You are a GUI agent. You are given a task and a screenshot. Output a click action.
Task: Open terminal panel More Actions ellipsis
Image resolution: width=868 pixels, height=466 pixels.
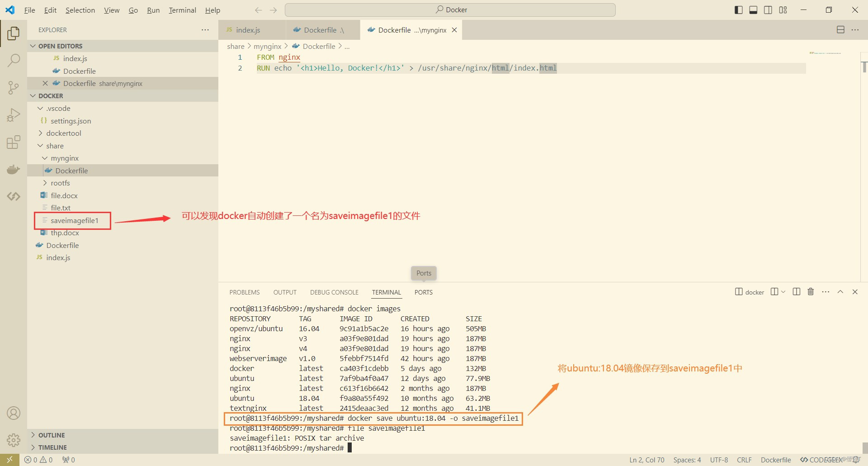coord(826,292)
